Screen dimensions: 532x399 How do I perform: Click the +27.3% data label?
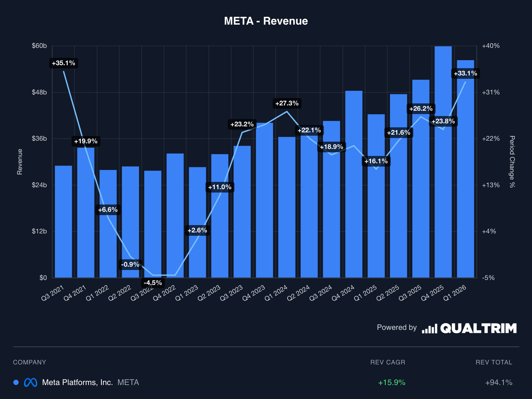pos(287,103)
